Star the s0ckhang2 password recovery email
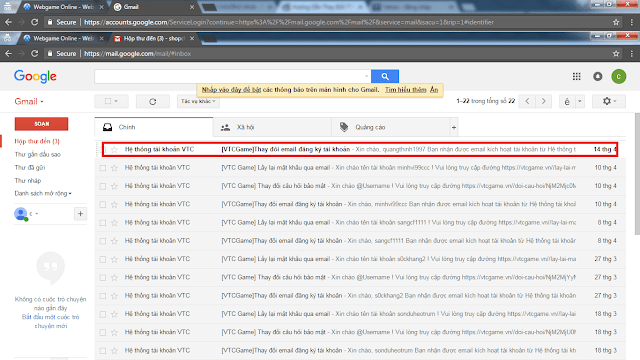 (x=114, y=259)
